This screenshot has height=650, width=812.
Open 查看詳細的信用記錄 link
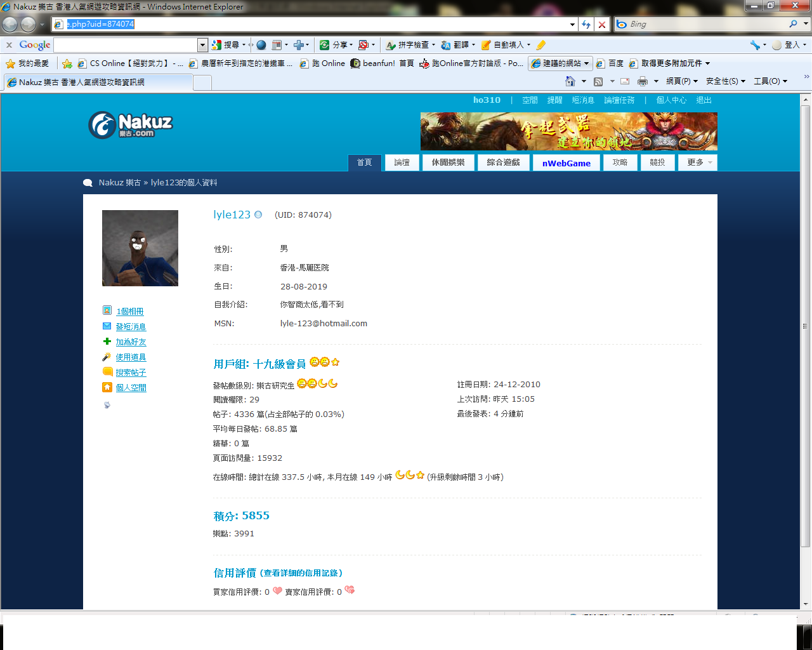pyautogui.click(x=303, y=573)
